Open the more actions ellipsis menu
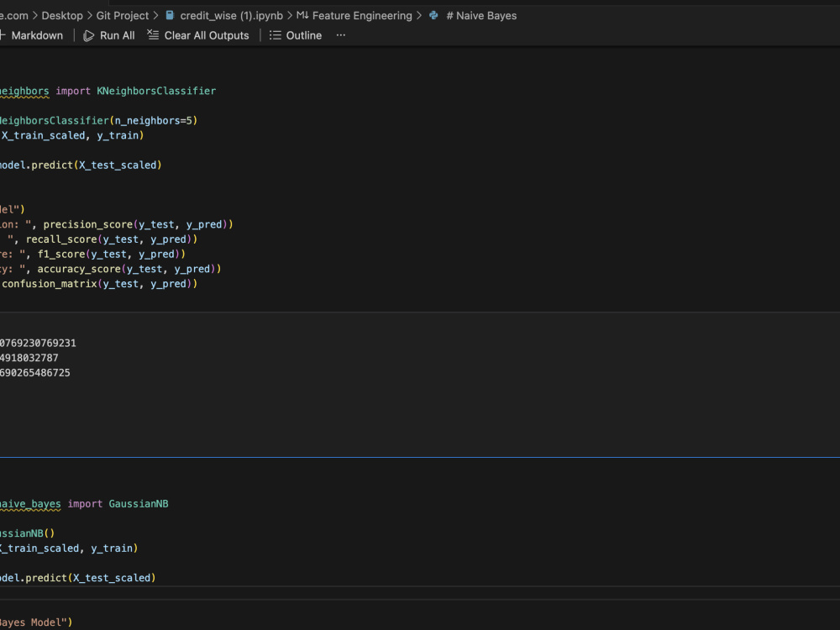 click(x=341, y=35)
